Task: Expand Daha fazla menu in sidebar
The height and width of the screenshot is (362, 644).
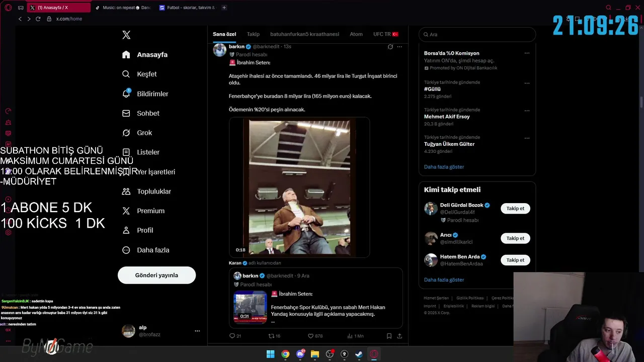Action: pos(145,250)
